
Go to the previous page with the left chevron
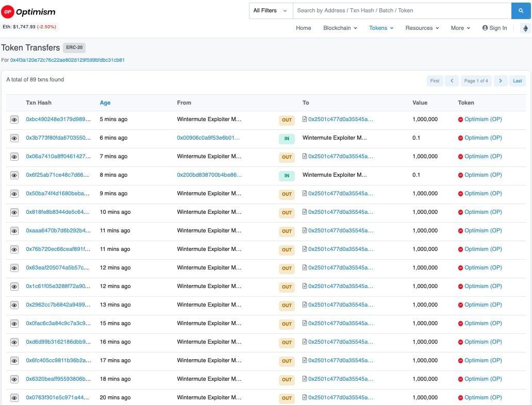[452, 81]
